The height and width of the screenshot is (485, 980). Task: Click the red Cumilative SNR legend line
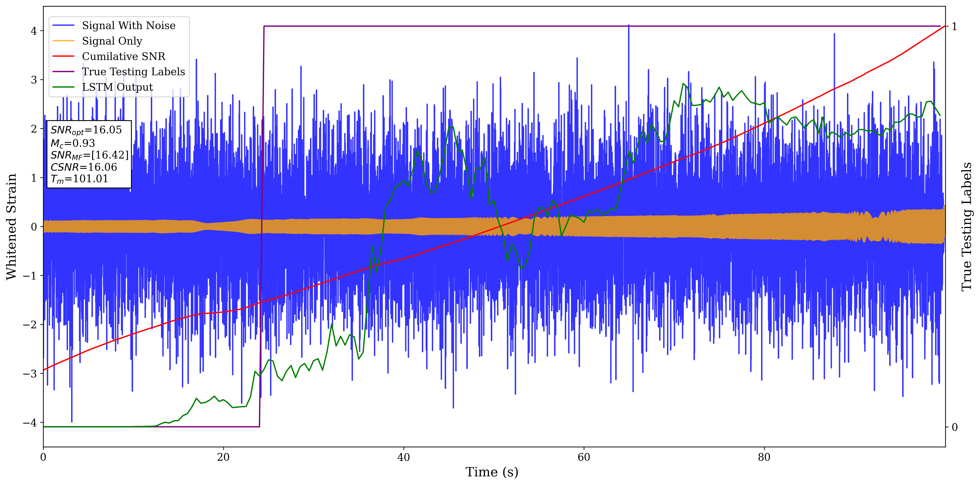coord(63,56)
